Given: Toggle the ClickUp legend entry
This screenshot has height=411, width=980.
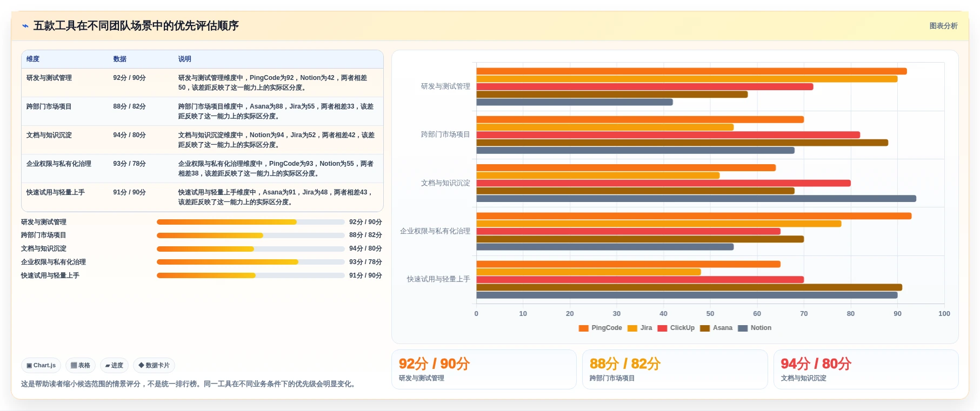Looking at the screenshot, I should [676, 328].
